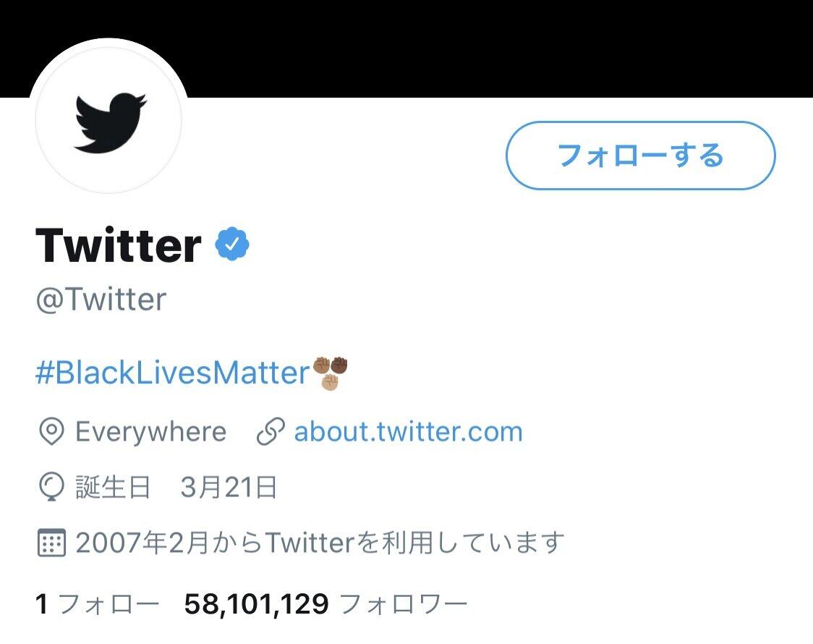Open the #BlackLivesMatter hashtag link
The width and height of the screenshot is (813, 644).
tap(172, 373)
